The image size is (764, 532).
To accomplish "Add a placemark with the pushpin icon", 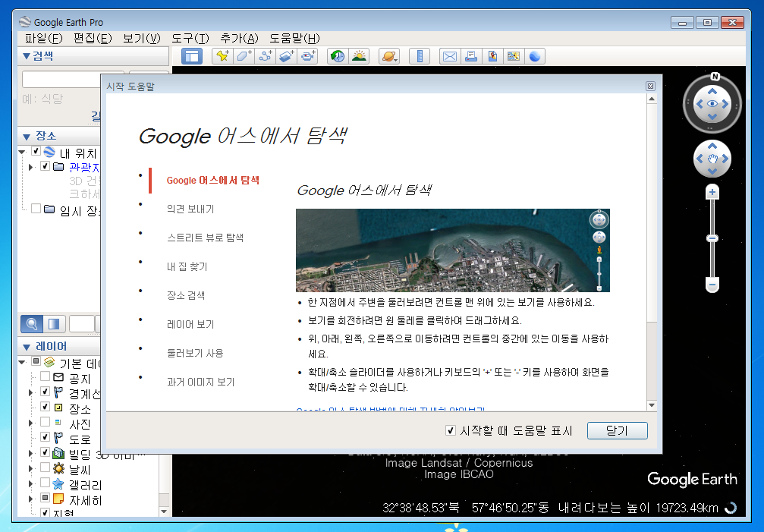I will click(x=222, y=56).
